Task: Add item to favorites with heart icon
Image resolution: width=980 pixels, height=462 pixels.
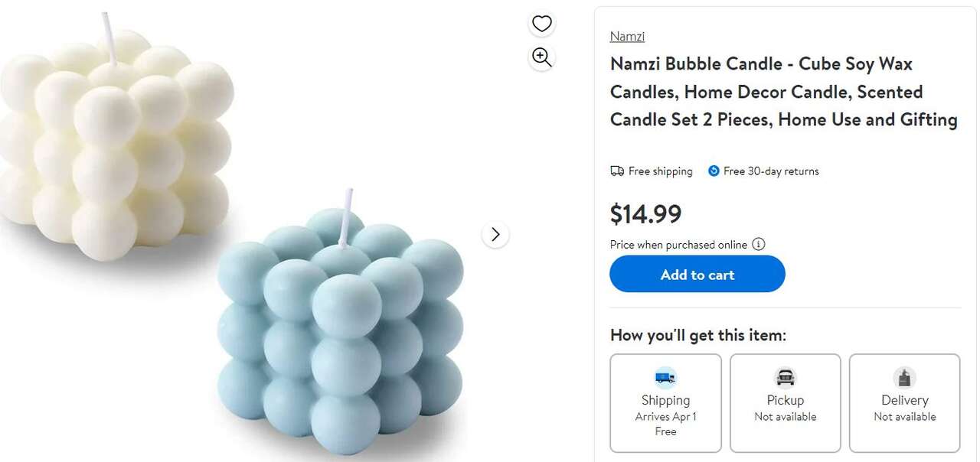Action: coord(542,24)
